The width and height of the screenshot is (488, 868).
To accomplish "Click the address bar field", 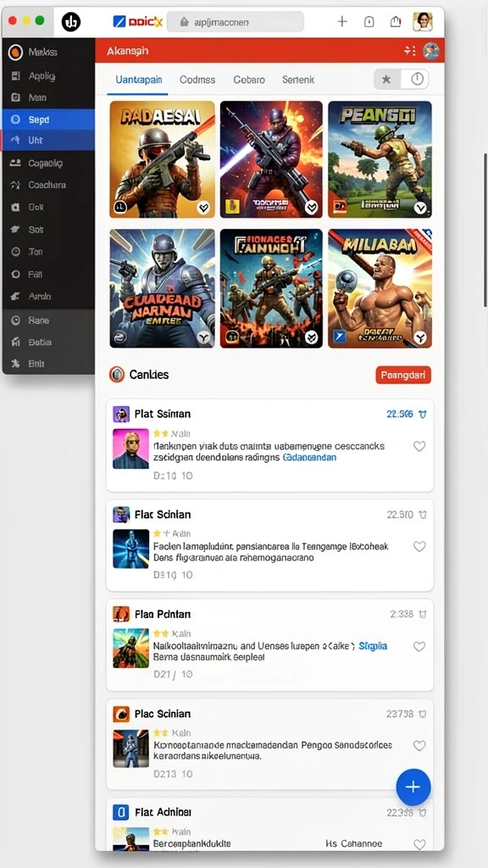I will click(236, 22).
